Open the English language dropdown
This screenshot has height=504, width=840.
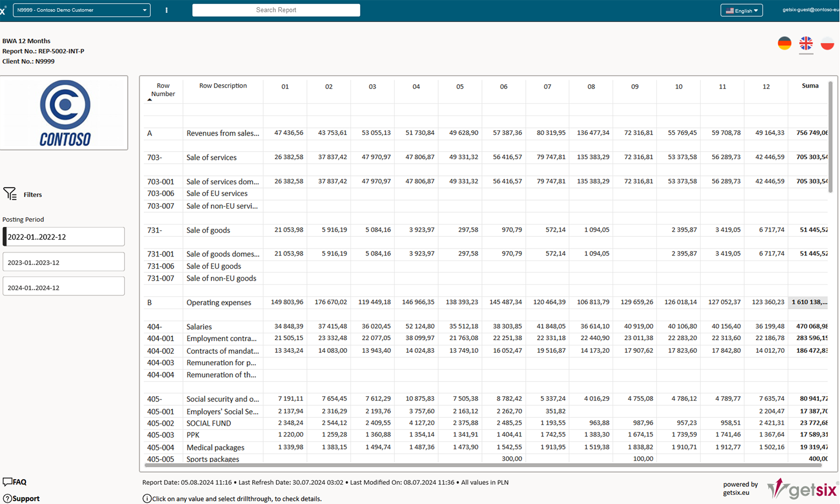[x=741, y=11]
